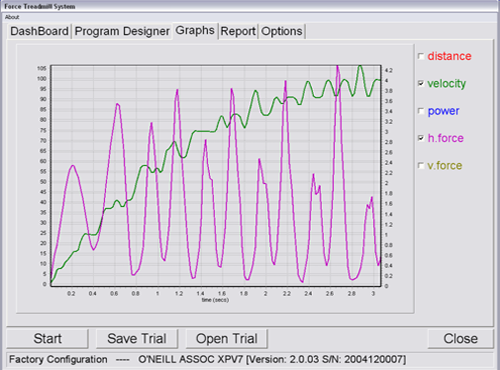The image size is (500, 370).
Task: Select the Graphs tab
Action: pos(195,31)
